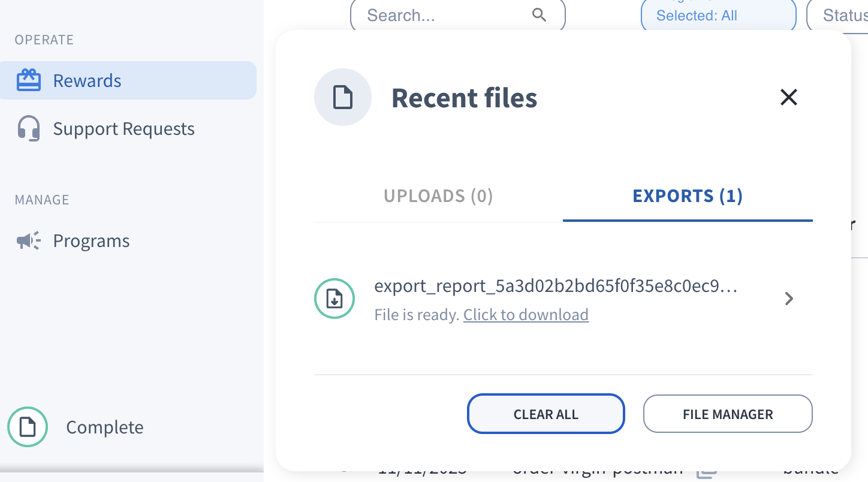Open the File Manager

tap(728, 414)
